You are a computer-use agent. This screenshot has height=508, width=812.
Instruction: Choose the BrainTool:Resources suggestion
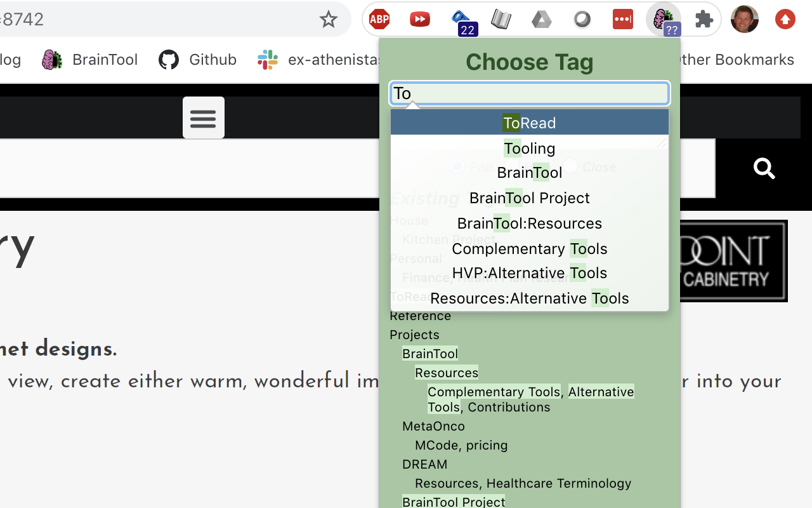(x=530, y=224)
